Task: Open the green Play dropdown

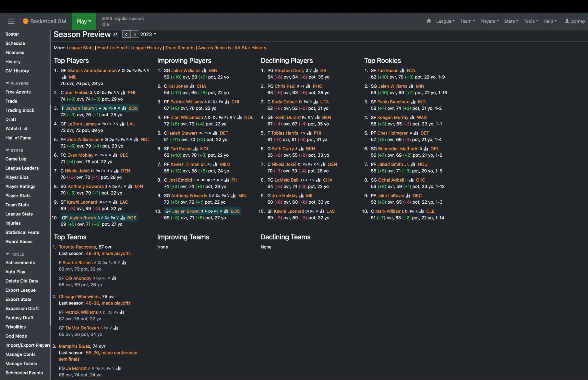Action: [x=84, y=21]
